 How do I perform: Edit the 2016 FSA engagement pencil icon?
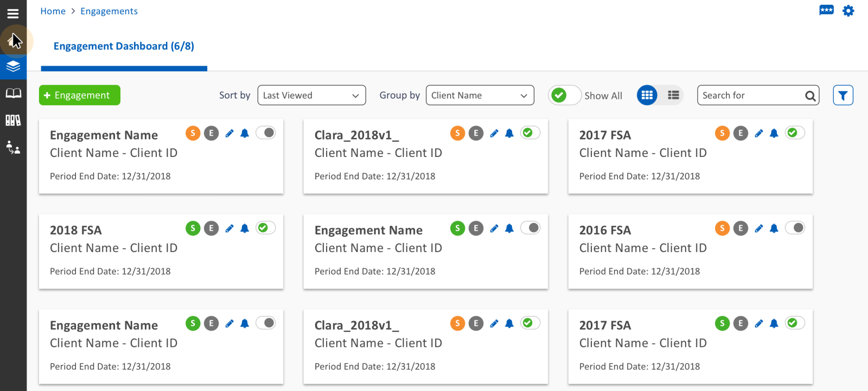pyautogui.click(x=759, y=229)
